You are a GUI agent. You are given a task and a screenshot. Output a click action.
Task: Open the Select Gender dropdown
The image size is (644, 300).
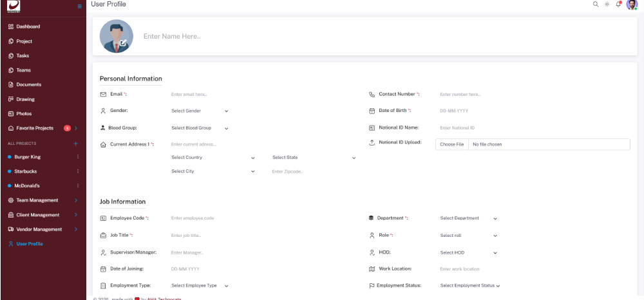click(200, 111)
